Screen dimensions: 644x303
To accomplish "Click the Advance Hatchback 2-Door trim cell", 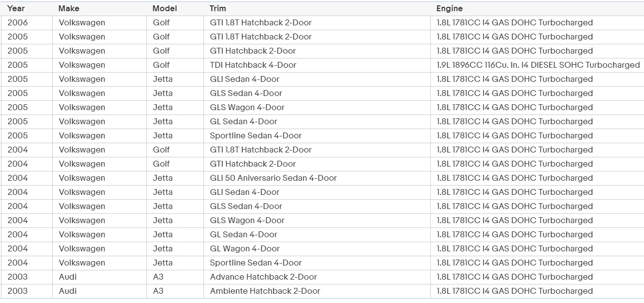I will (263, 277).
